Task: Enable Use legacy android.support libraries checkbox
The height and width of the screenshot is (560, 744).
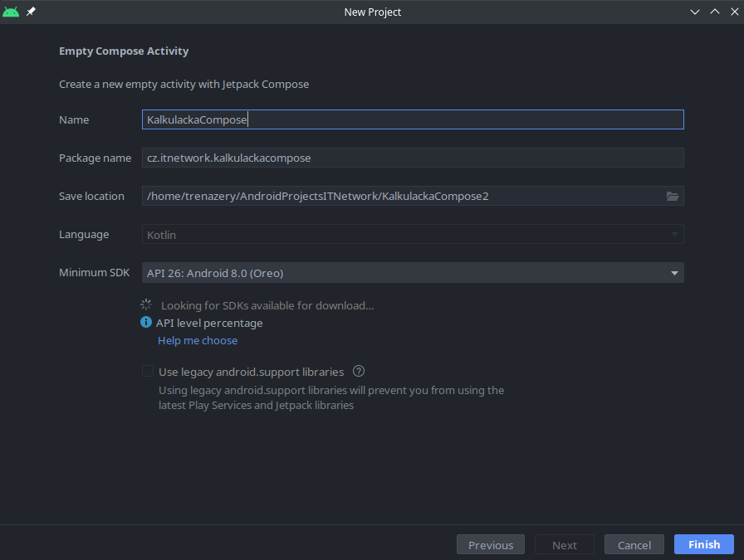Action: pyautogui.click(x=148, y=372)
